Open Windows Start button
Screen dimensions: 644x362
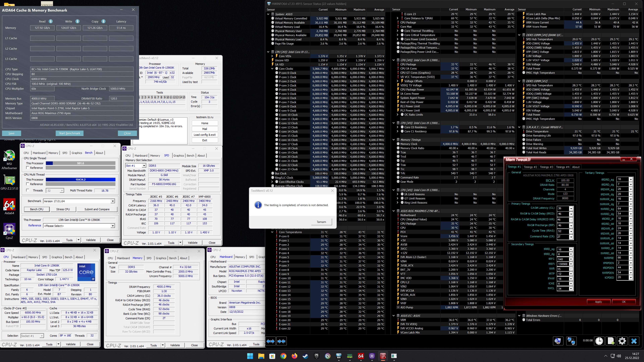click(250, 356)
